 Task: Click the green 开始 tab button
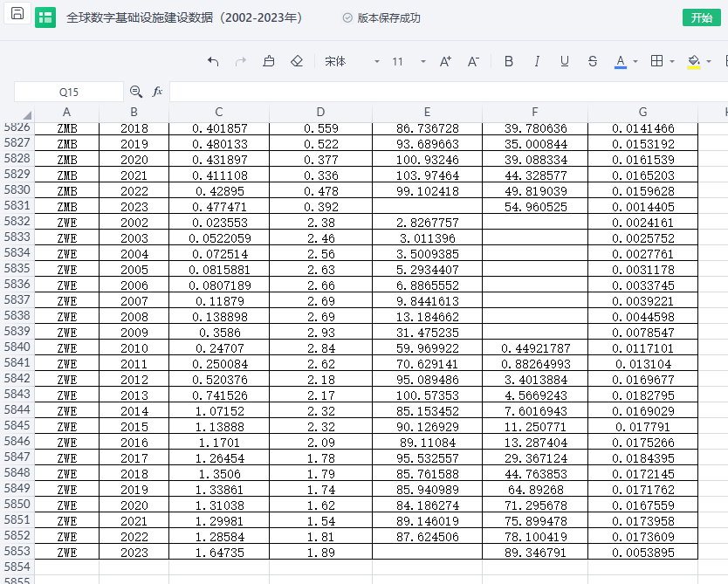701,17
